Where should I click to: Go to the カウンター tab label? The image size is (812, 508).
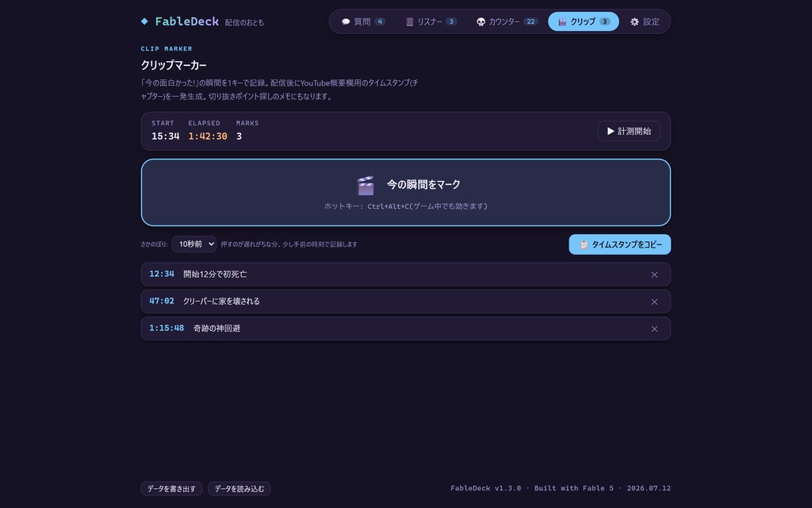click(504, 21)
